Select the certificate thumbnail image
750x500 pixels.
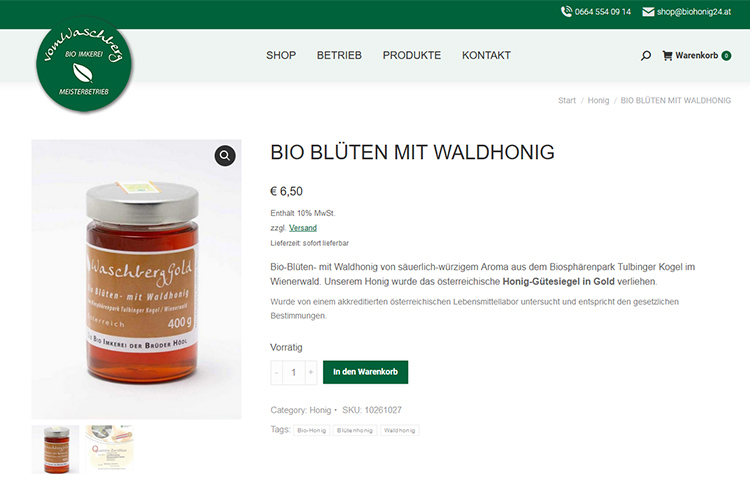click(109, 449)
